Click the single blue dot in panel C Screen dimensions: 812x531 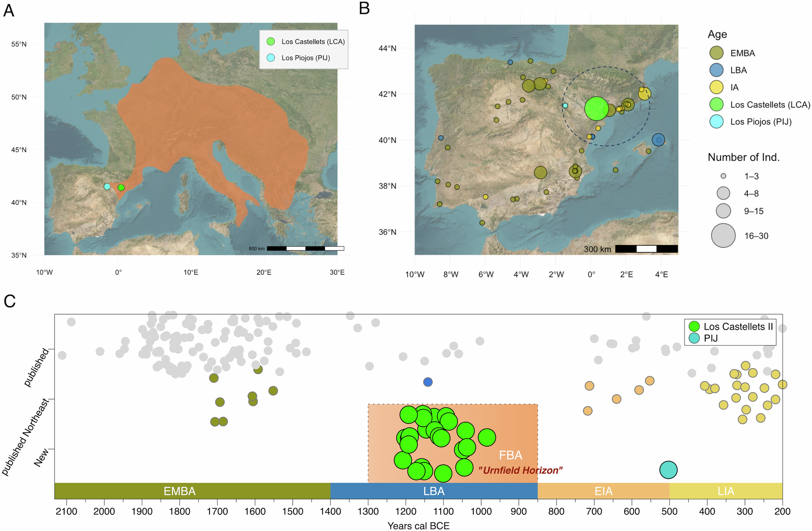(428, 382)
